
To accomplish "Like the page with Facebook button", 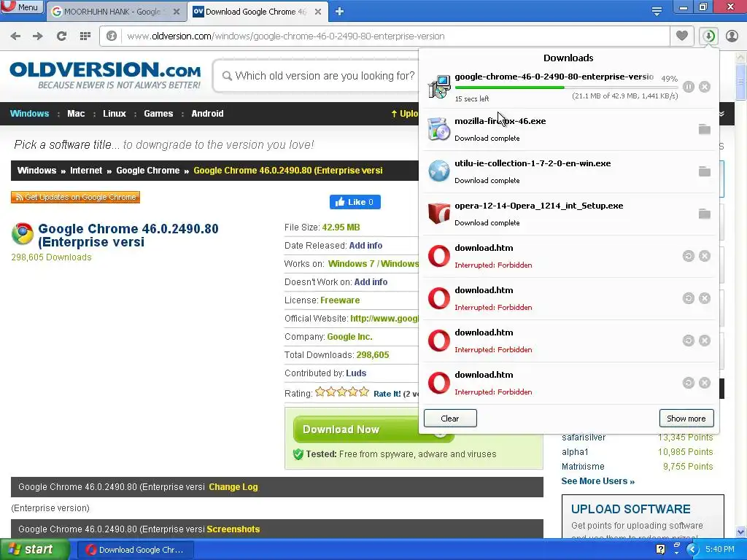I will coord(355,202).
